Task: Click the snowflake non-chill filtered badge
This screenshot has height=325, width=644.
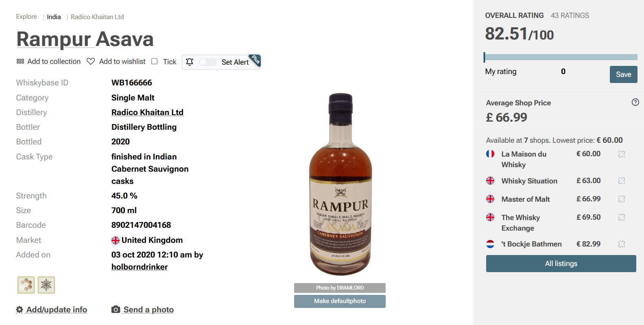Action: coord(46,285)
